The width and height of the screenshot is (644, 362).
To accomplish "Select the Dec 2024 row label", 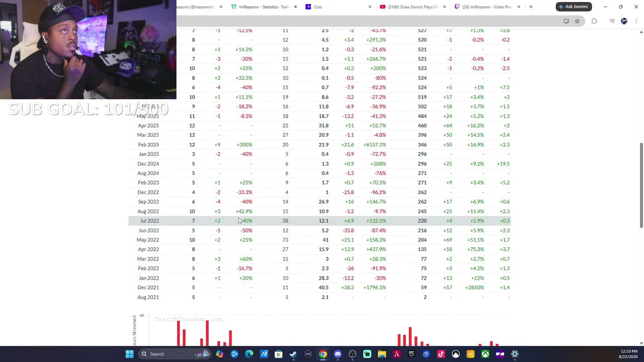I will click(148, 164).
